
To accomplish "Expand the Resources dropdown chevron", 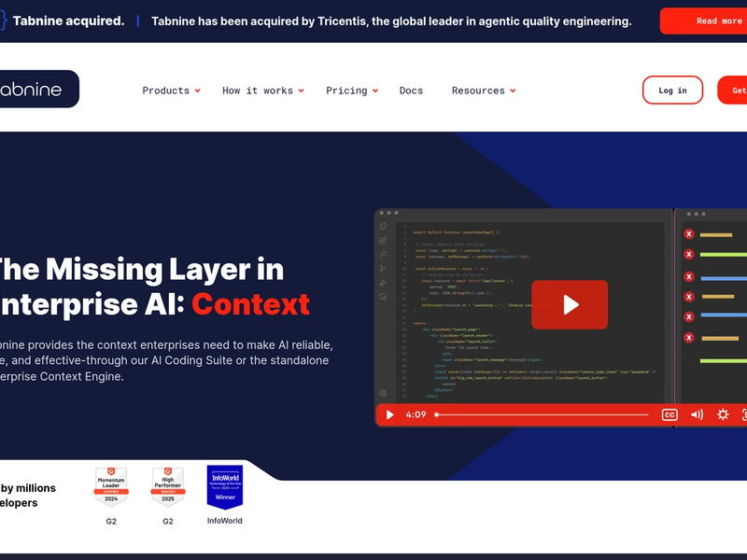I will pos(513,91).
